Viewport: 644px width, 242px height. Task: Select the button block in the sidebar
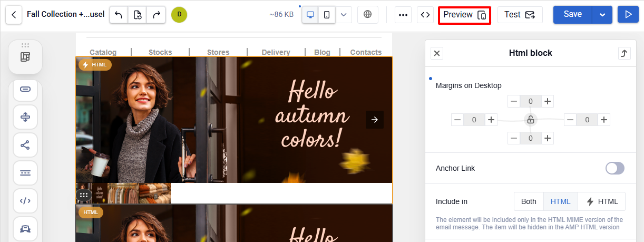(25, 89)
